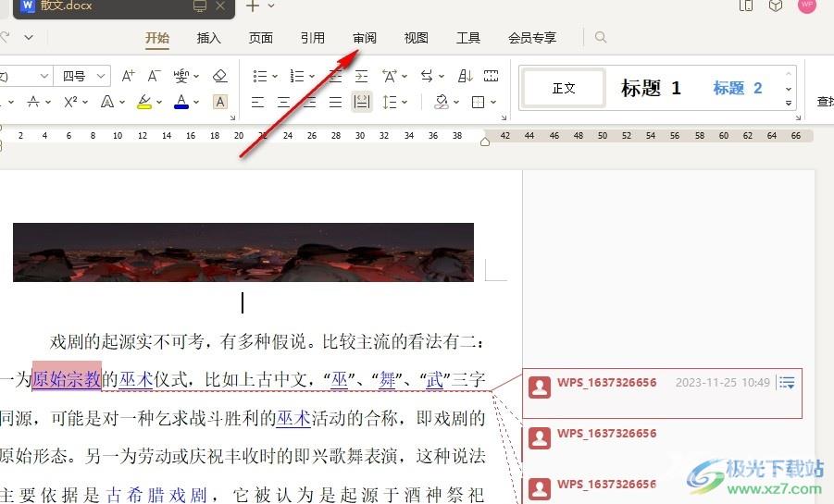Open the font name dropdown arrow

pyautogui.click(x=44, y=76)
